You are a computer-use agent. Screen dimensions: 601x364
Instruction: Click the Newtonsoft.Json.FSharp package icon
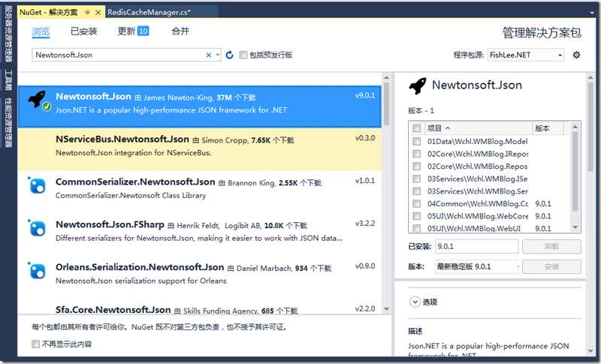[38, 228]
